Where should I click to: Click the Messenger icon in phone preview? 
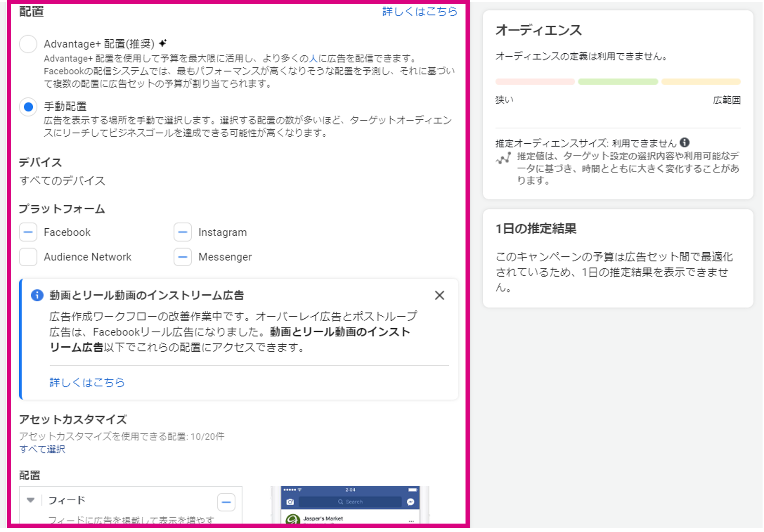[x=410, y=502]
